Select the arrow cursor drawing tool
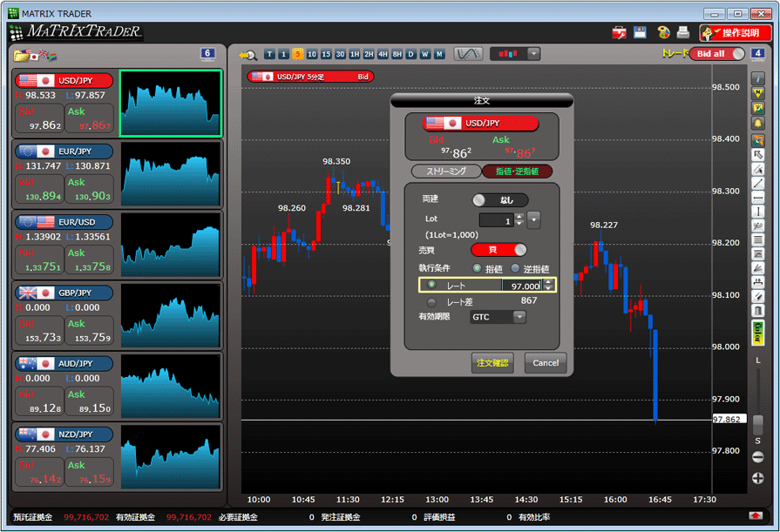The image size is (780, 532). pyautogui.click(x=757, y=155)
